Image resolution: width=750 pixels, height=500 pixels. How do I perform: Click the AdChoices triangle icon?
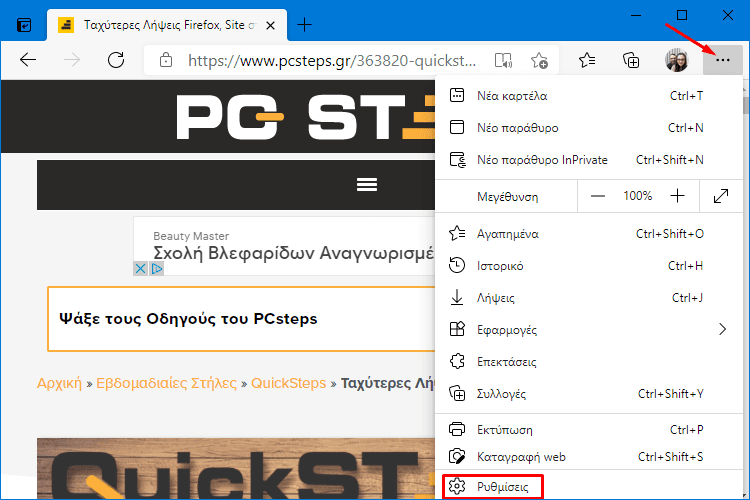156,268
